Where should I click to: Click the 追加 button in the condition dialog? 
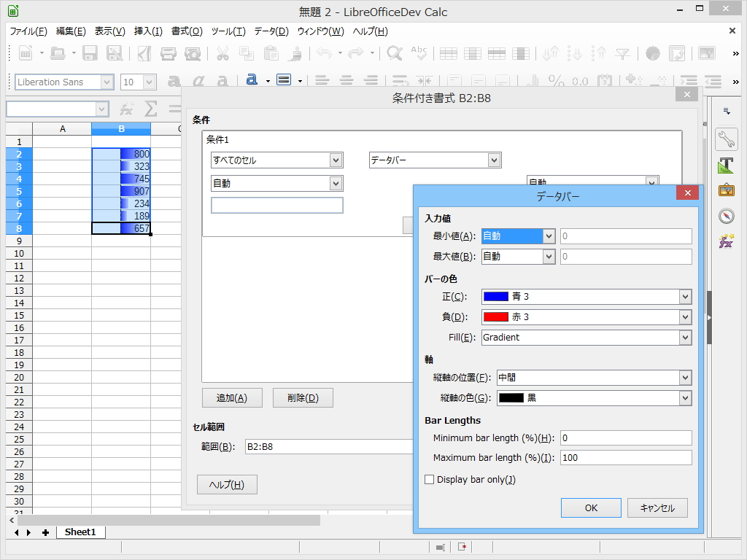(232, 397)
